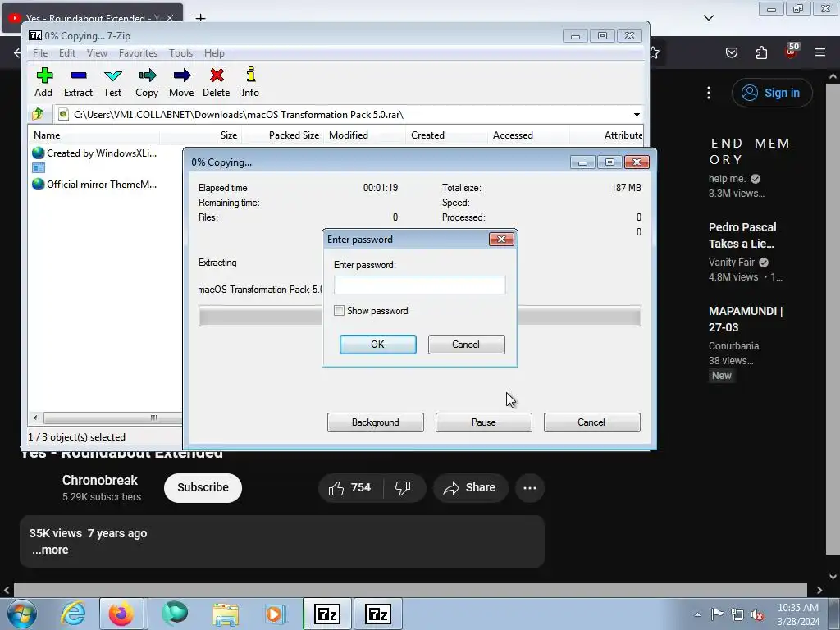Click the Add toolbar icon in 7-Zip
Viewport: 840px width, 630px height.
[44, 82]
